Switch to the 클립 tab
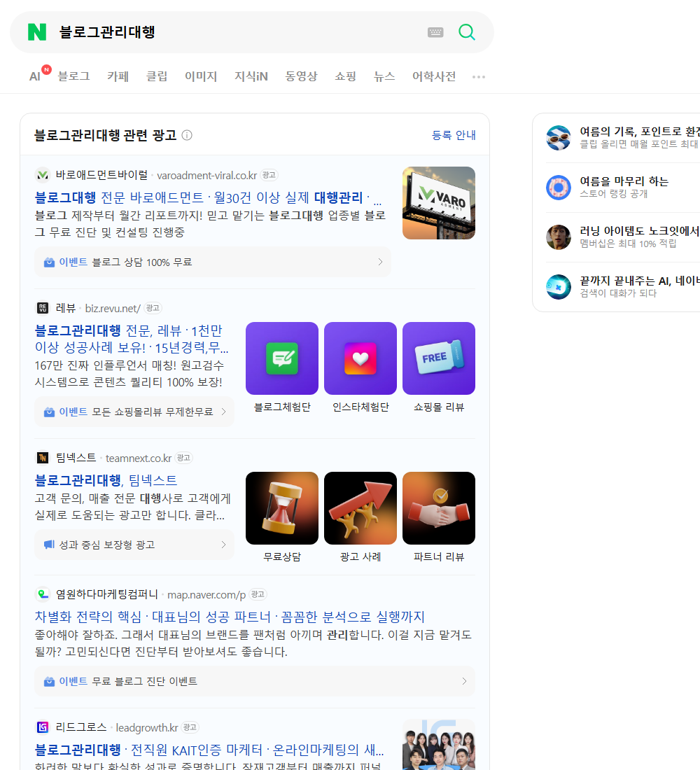The height and width of the screenshot is (770, 700). point(157,76)
